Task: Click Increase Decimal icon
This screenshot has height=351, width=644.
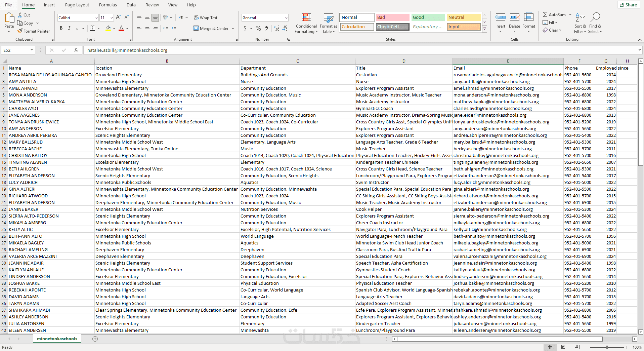Action: coord(277,28)
